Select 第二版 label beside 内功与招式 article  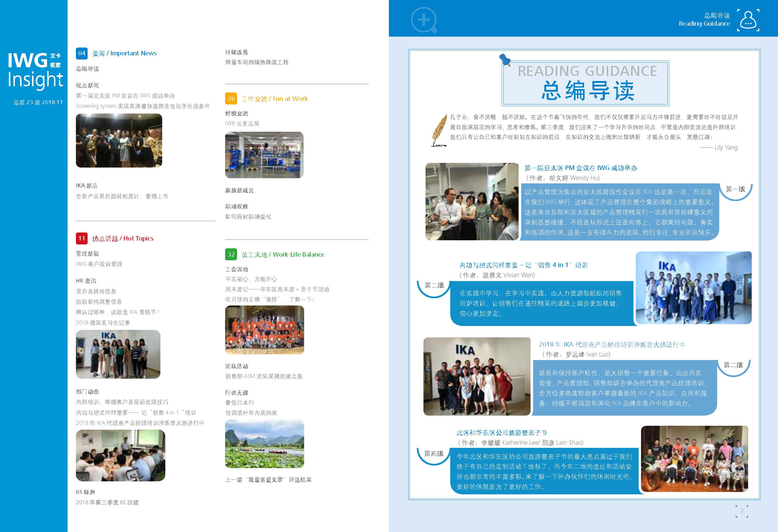(x=434, y=285)
